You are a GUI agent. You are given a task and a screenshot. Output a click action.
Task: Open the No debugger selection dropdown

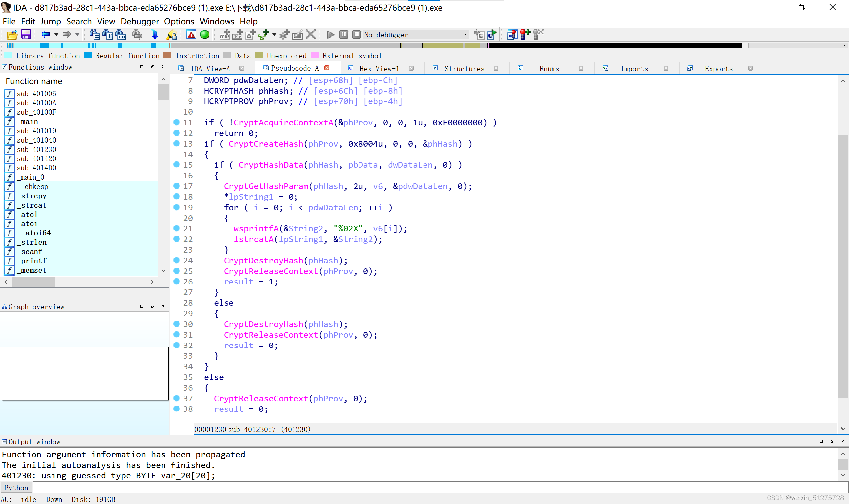point(416,34)
